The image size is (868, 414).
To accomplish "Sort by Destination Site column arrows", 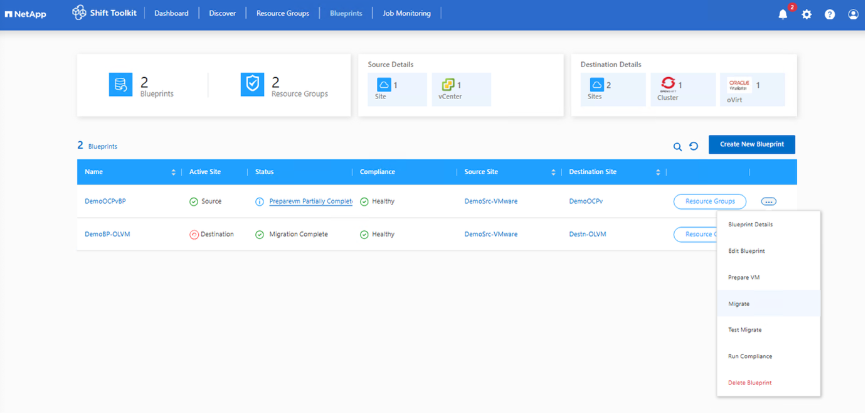I will pos(658,172).
